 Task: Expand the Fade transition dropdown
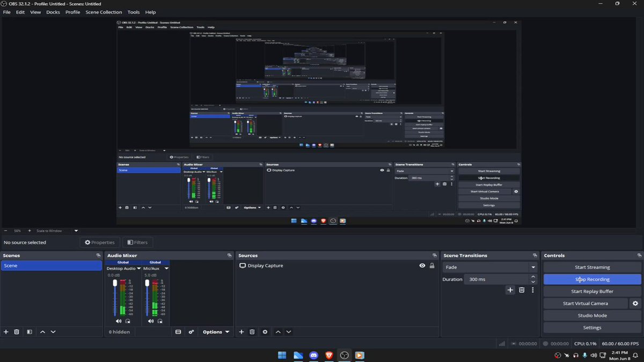point(533,267)
